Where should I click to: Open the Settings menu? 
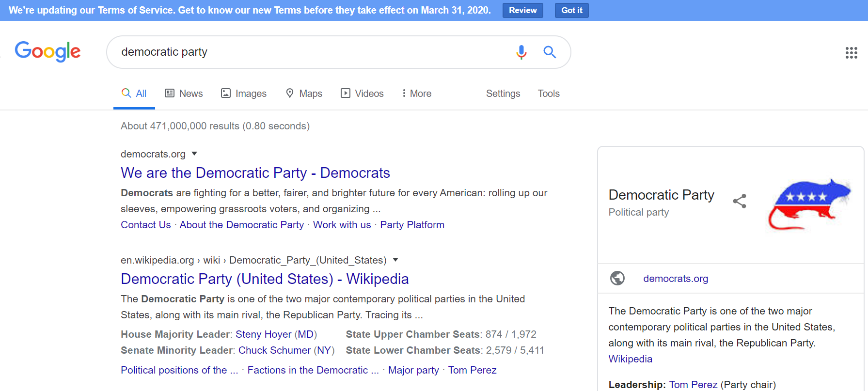click(x=503, y=94)
